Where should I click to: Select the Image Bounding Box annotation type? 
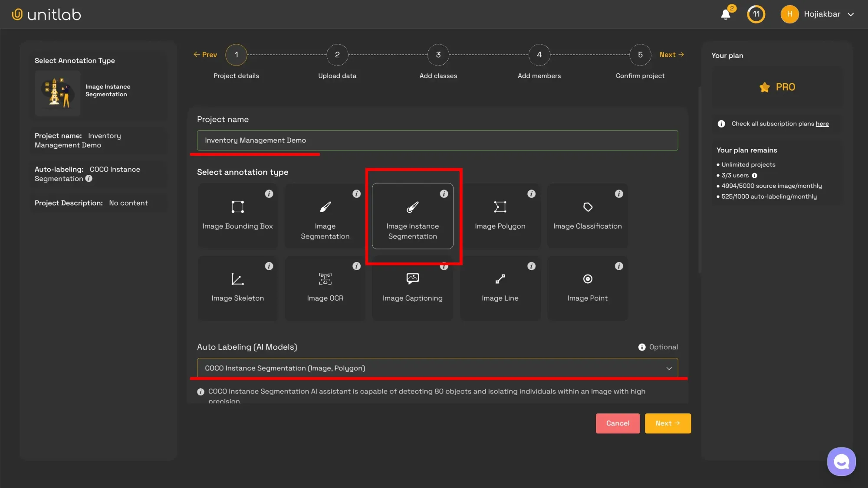[x=237, y=216]
